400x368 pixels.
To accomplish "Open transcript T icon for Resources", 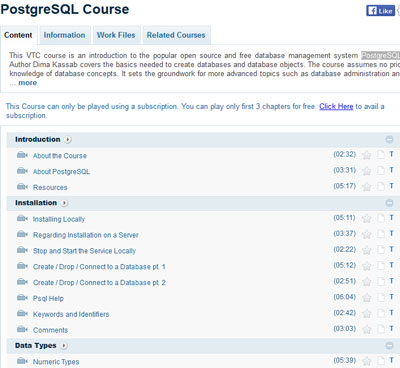I will (x=391, y=186).
